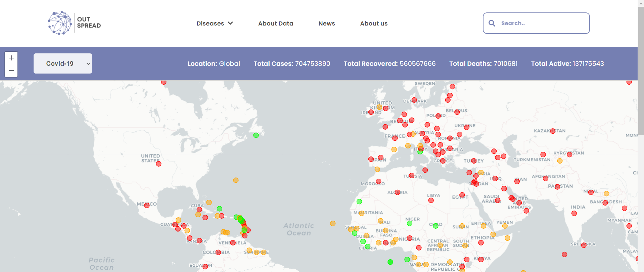644x272 pixels.
Task: Click the green marker on Niger
Action: (410, 223)
